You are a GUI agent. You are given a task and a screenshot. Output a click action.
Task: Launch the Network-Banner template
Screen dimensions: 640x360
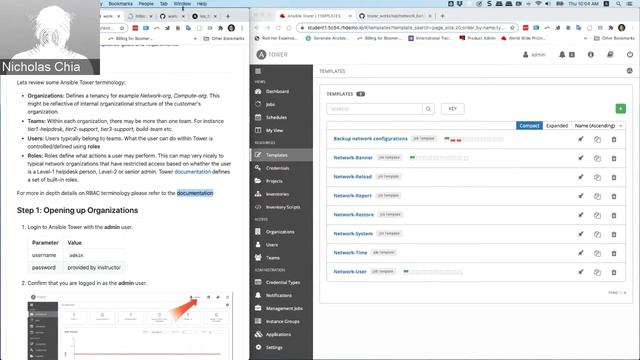(580, 158)
